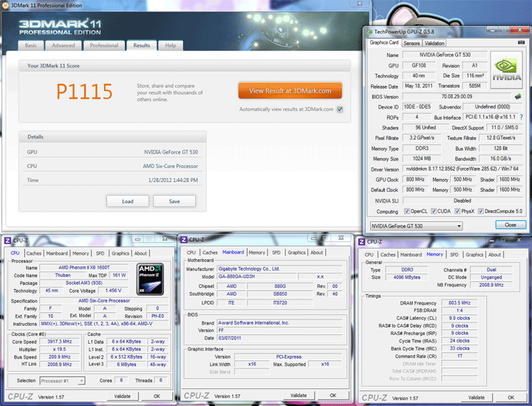532x406 pixels.
Task: Click the screenshot camera icon in GPU-Z
Action: [521, 42]
